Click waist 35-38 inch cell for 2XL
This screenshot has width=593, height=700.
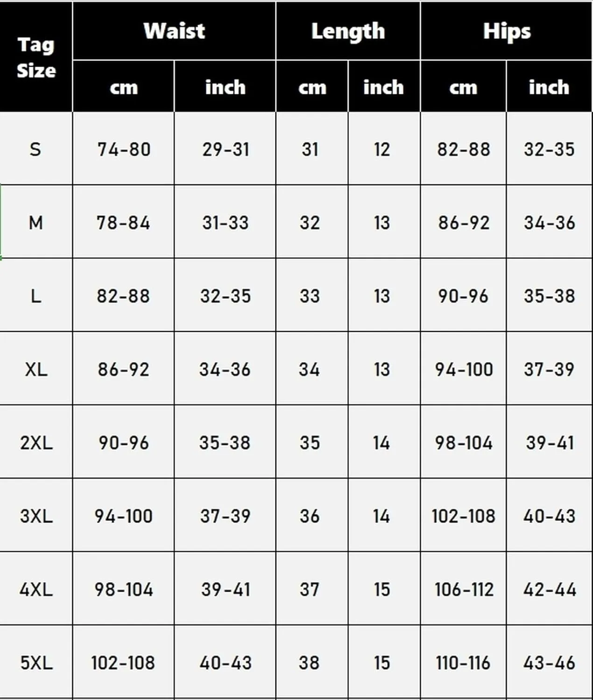[x=225, y=442]
